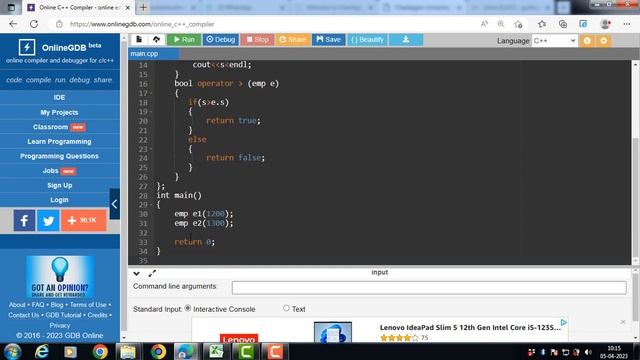The image size is (640, 360).
Task: Go back with the browser back arrow
Action: (13, 24)
